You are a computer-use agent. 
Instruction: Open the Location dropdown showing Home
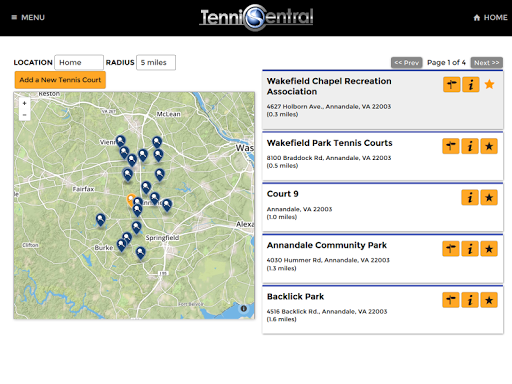pyautogui.click(x=79, y=62)
